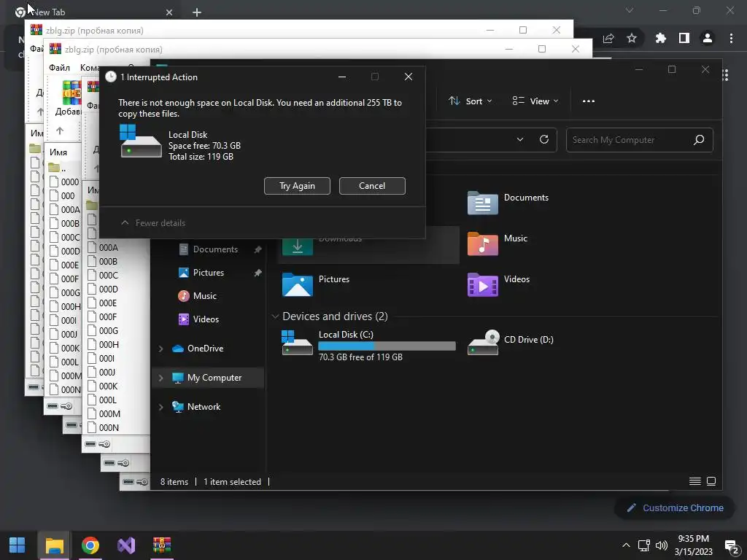747x560 pixels.
Task: Click the up arrow in WinRAR window
Action: coord(60,131)
